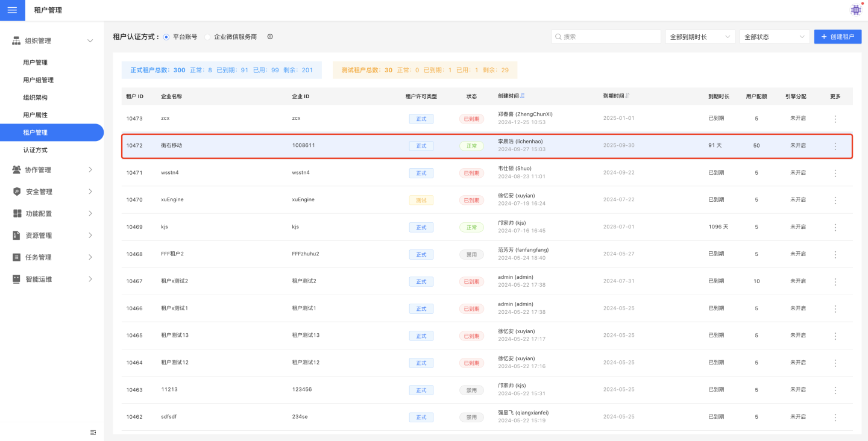Open the 全部到期时长 dropdown

700,37
